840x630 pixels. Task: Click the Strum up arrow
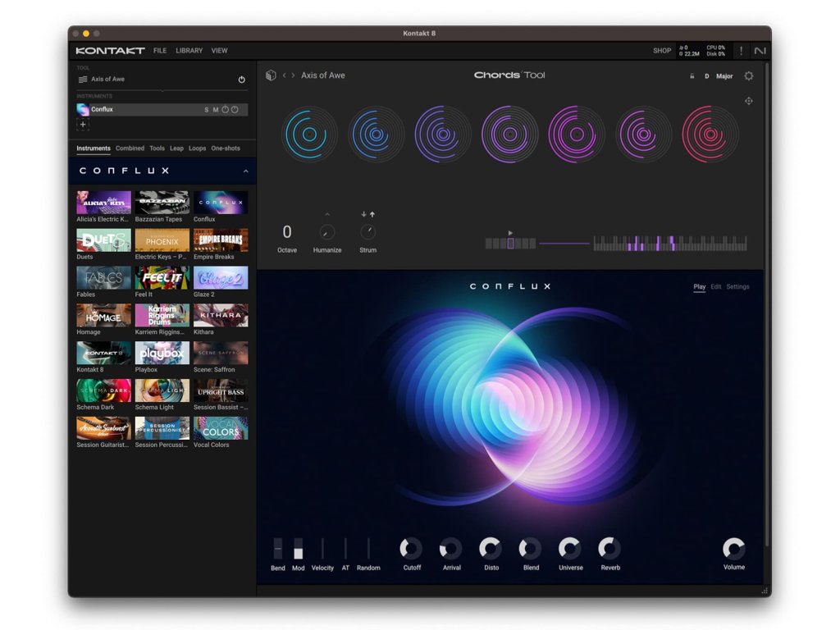tap(372, 214)
